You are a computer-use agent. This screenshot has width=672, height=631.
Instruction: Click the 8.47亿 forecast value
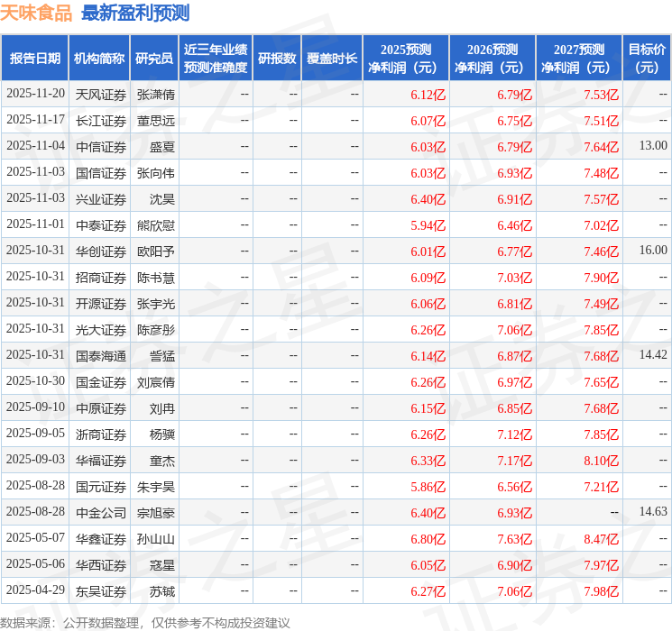[602, 539]
